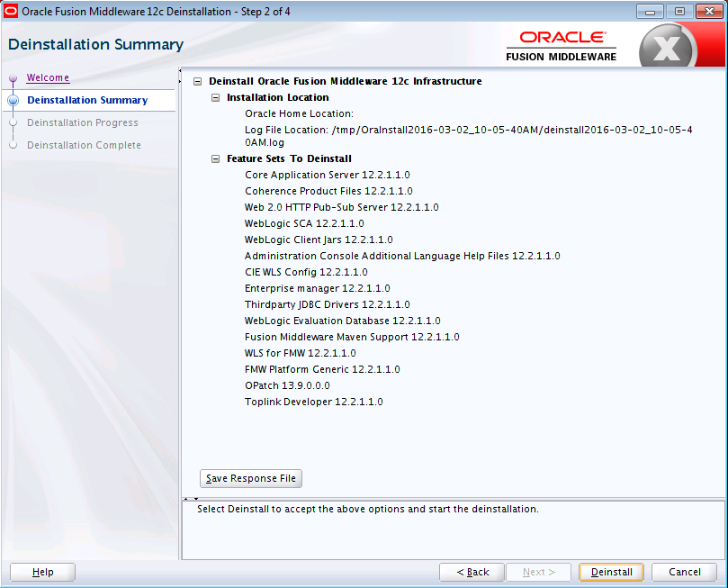Image resolution: width=728 pixels, height=588 pixels.
Task: Select the Deinstallation Complete step
Action: tap(84, 145)
